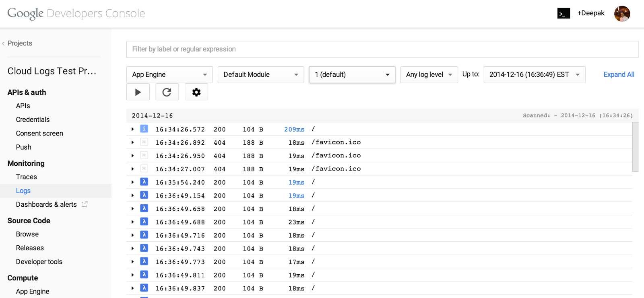Screen dimensions: 644x298
Task: Click the Cloud Logs Test project title
Action: (x=52, y=71)
